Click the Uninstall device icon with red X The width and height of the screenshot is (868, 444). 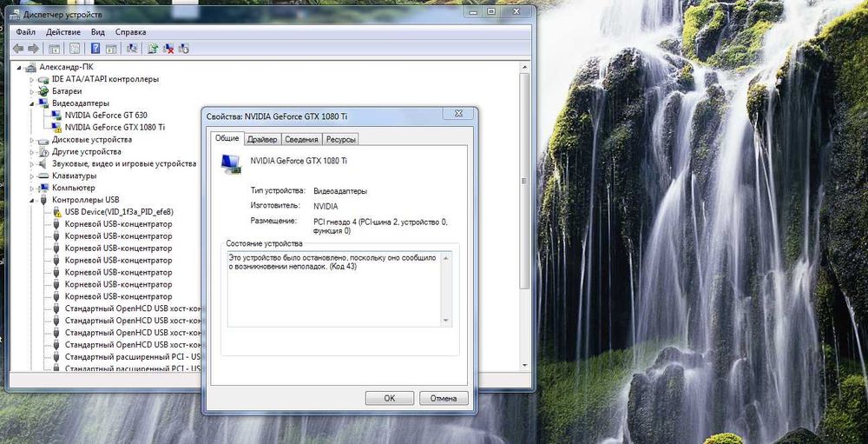(x=169, y=49)
